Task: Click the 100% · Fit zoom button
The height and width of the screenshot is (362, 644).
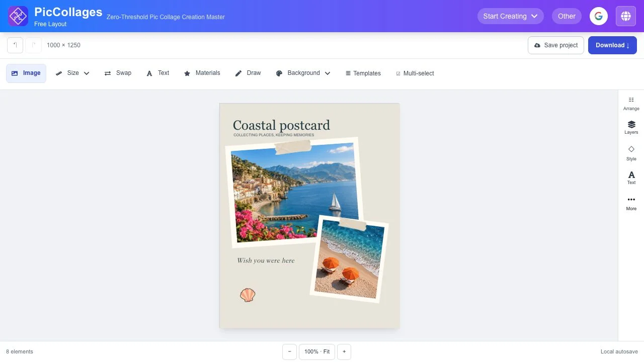Action: pos(317,352)
